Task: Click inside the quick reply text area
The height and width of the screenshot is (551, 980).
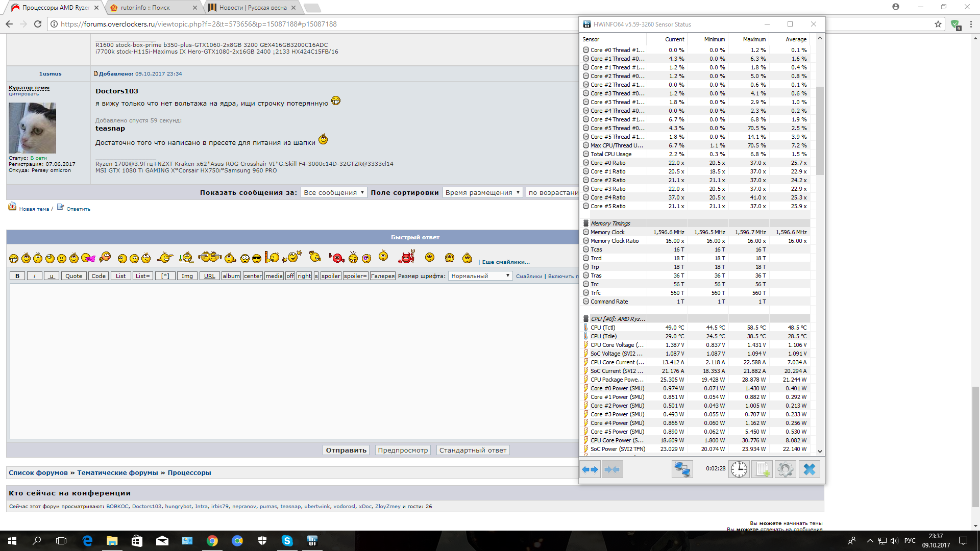Action: (x=293, y=361)
